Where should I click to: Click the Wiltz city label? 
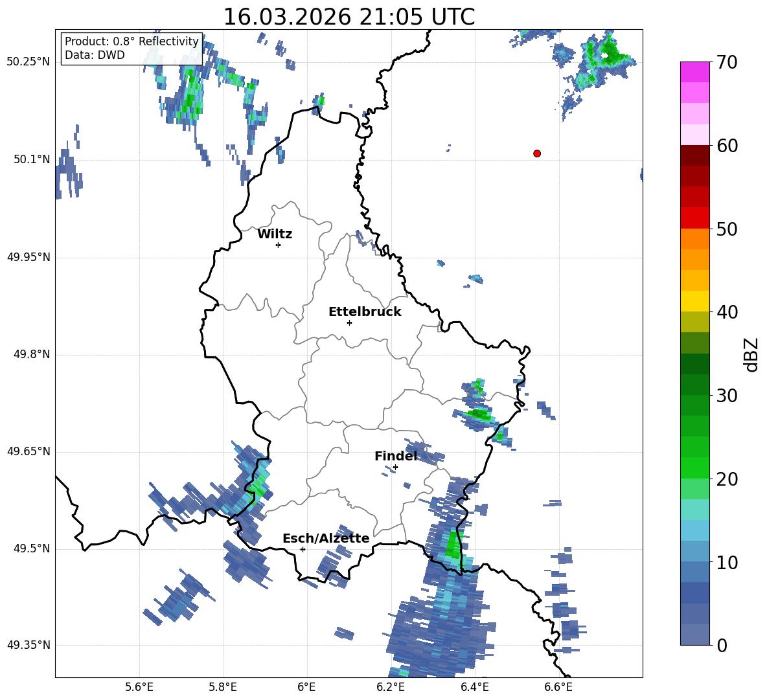pos(275,234)
